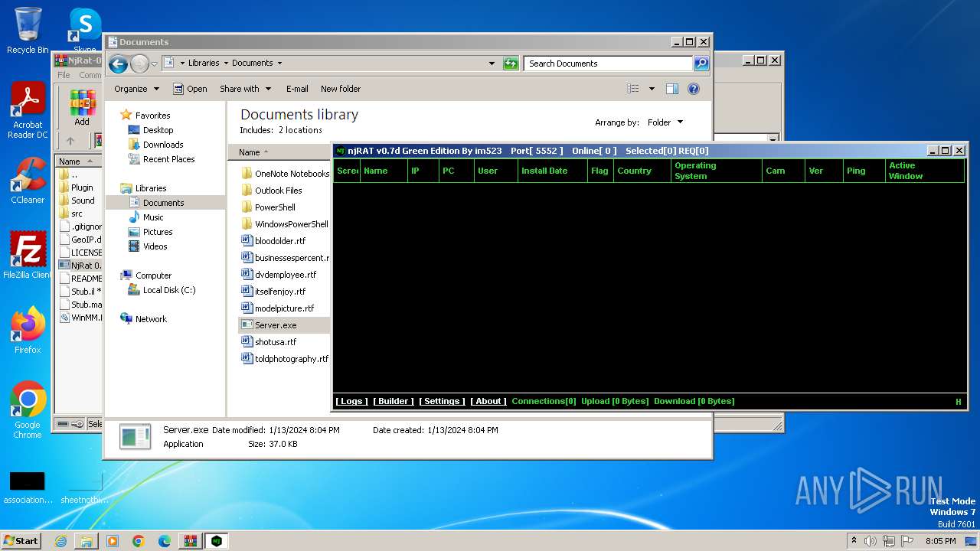This screenshot has width=980, height=551.
Task: Open the njRAT About menu
Action: pyautogui.click(x=488, y=401)
